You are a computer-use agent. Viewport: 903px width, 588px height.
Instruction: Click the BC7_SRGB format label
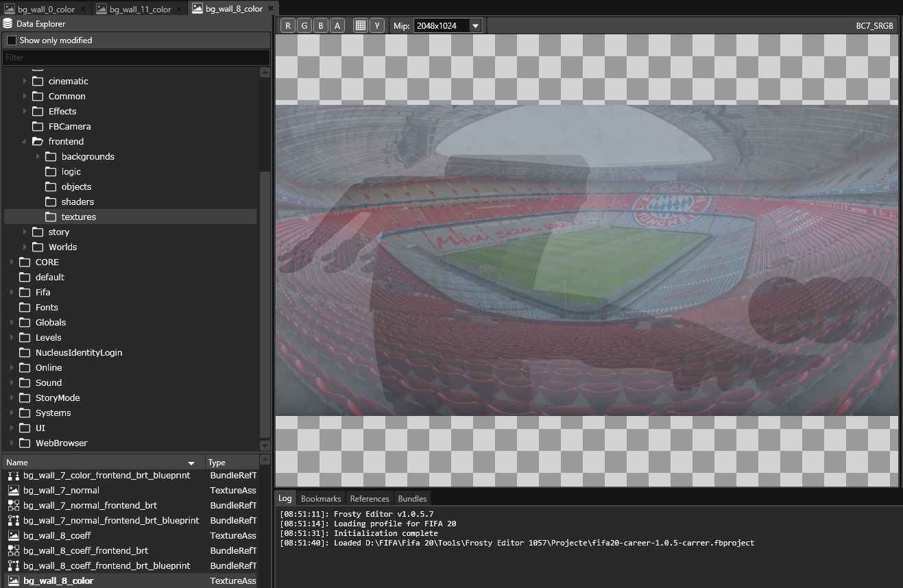pos(874,26)
